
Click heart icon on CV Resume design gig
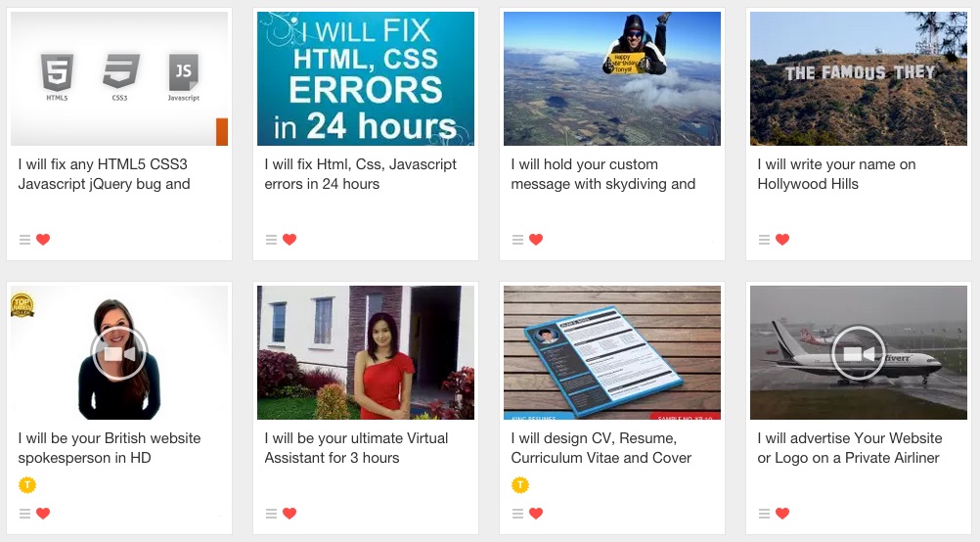point(536,514)
